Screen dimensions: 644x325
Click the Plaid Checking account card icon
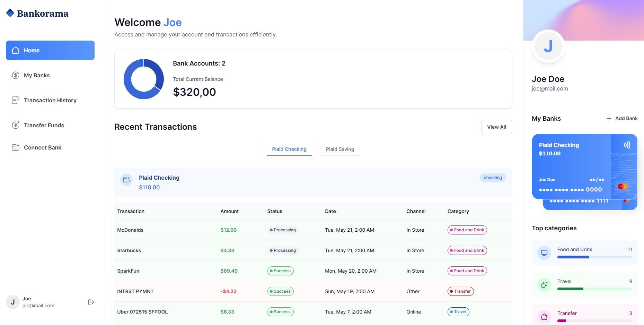[x=126, y=180]
